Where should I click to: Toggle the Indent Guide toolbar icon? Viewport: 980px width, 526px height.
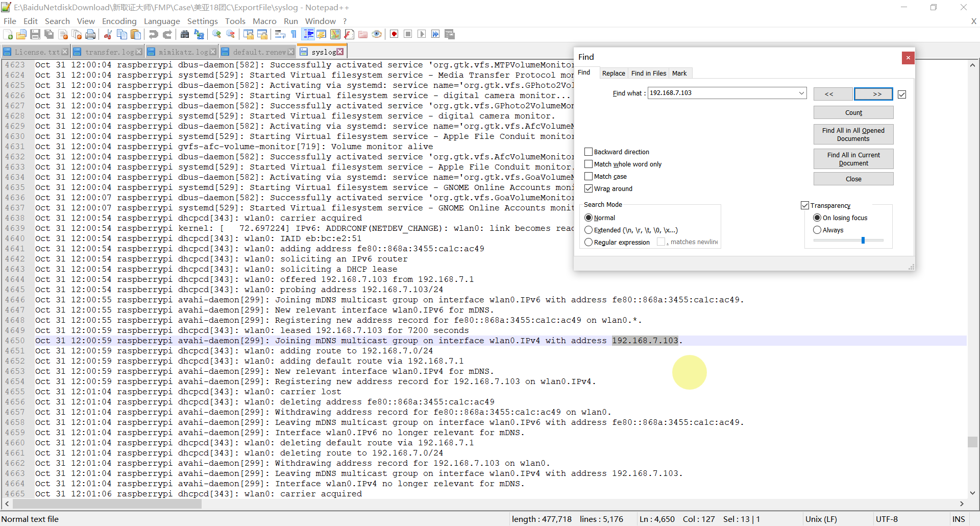click(308, 34)
